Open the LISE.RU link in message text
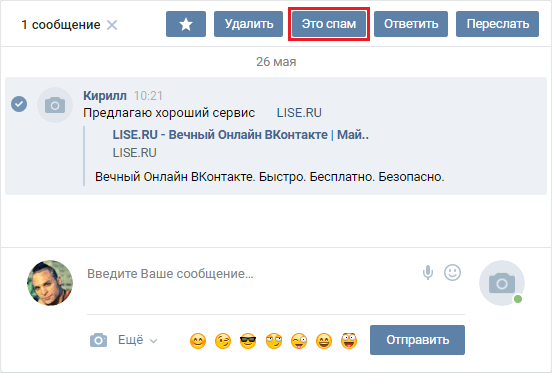Screen dimensions: 552x373 tap(299, 113)
